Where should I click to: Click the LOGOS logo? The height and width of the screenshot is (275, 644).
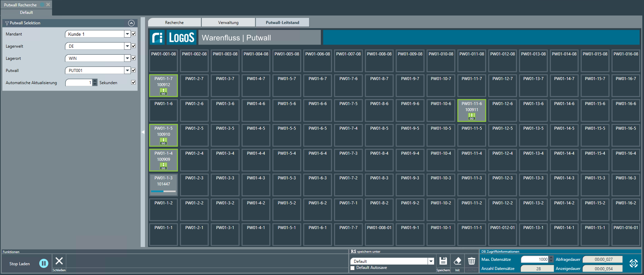[x=182, y=37]
